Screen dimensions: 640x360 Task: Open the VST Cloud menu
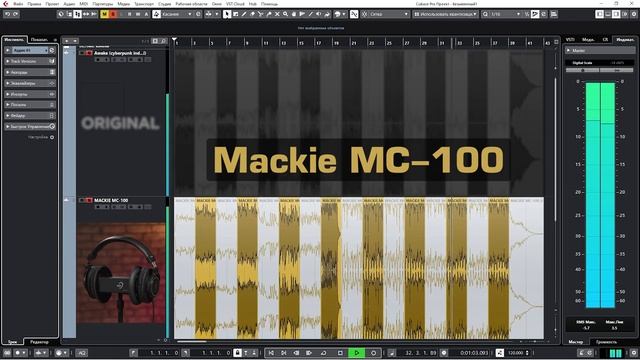(x=235, y=4)
